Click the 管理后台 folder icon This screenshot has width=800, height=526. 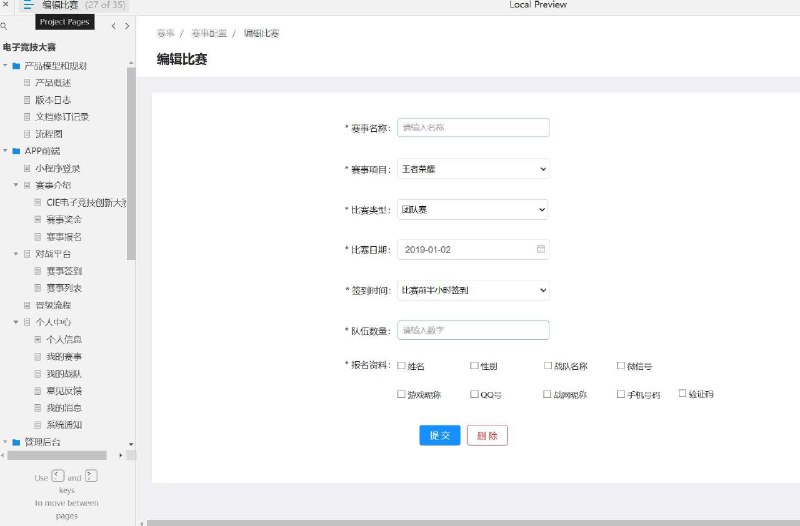(16, 442)
